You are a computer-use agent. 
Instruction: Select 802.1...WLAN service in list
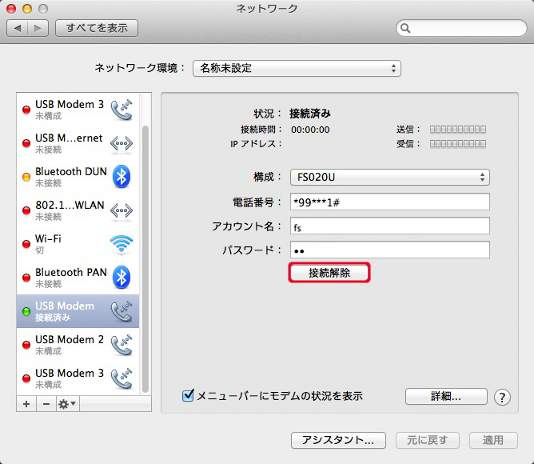[x=78, y=210]
